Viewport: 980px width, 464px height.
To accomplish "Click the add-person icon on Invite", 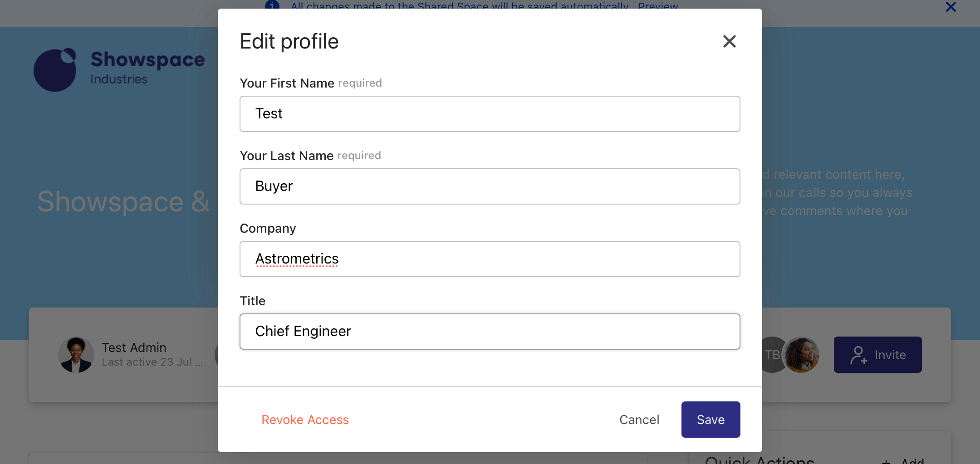I will click(x=858, y=355).
